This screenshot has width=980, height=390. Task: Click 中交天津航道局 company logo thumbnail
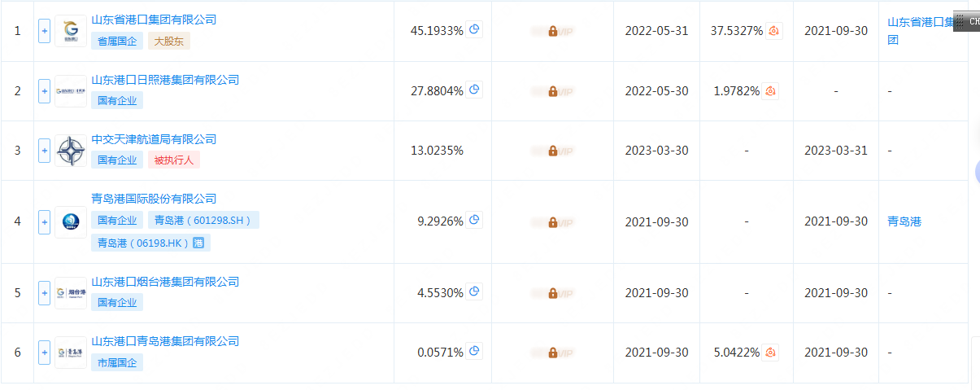pyautogui.click(x=71, y=151)
